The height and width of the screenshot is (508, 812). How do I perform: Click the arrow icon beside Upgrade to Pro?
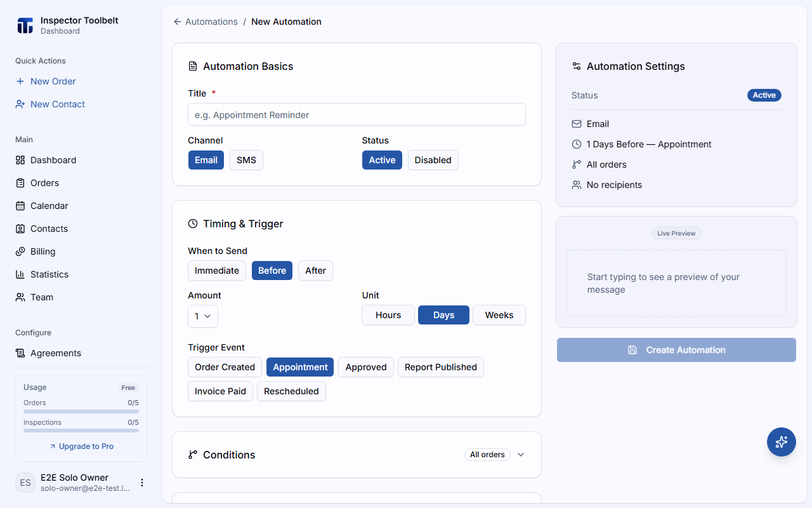[x=53, y=446]
